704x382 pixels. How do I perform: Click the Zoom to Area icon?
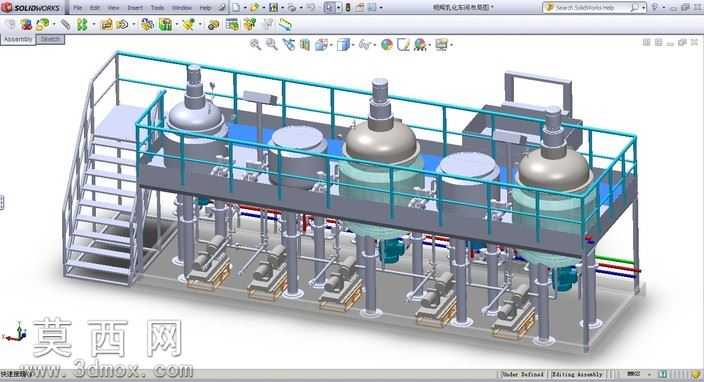point(271,44)
